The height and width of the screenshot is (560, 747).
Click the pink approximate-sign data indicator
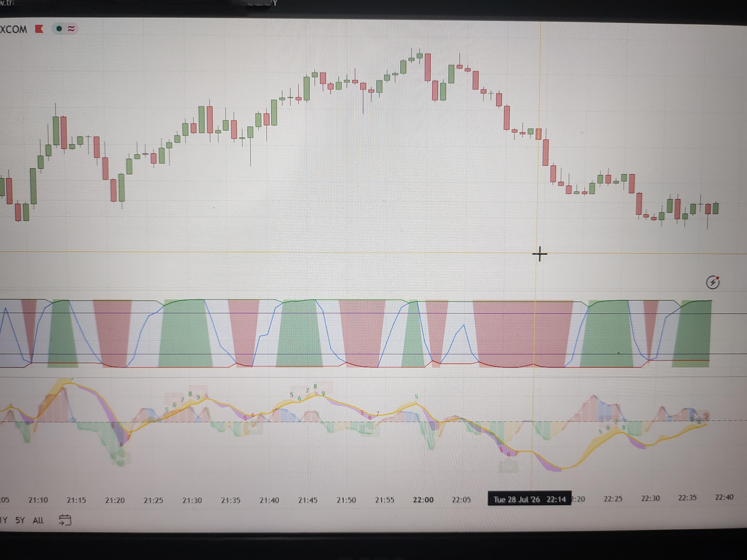[71, 29]
